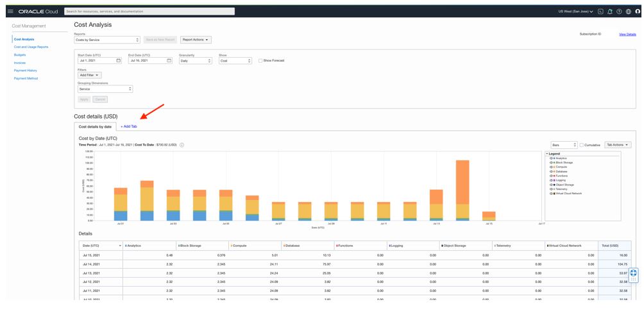Collapse the Legend panel
Viewport: 644px width, 311px height.
(547, 154)
